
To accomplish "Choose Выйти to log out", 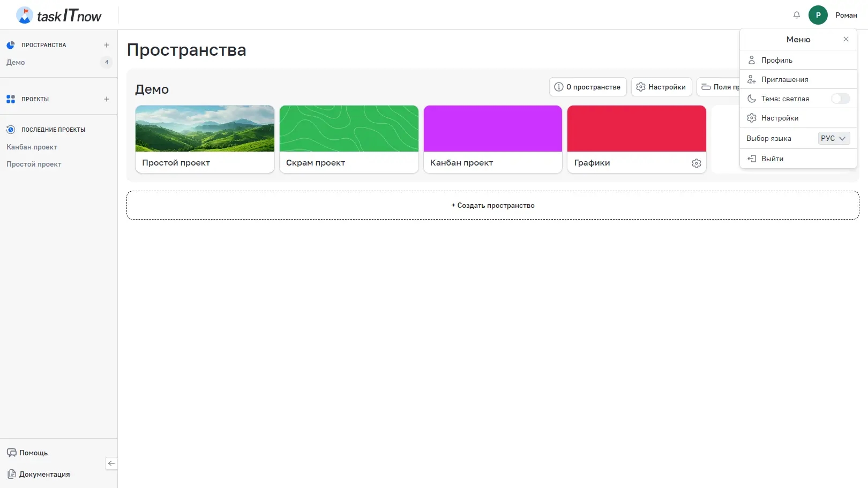I will click(772, 159).
